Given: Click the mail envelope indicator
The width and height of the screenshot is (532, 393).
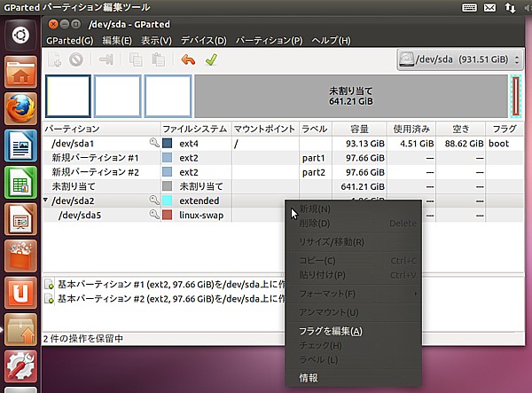Looking at the screenshot, I should click(x=489, y=7).
